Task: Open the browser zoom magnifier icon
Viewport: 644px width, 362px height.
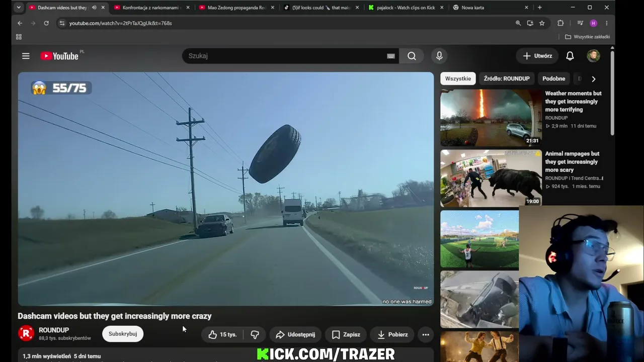Action: (518, 23)
